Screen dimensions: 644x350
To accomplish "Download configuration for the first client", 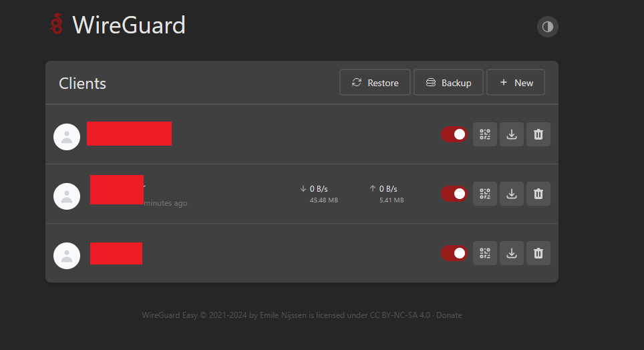I will [512, 134].
